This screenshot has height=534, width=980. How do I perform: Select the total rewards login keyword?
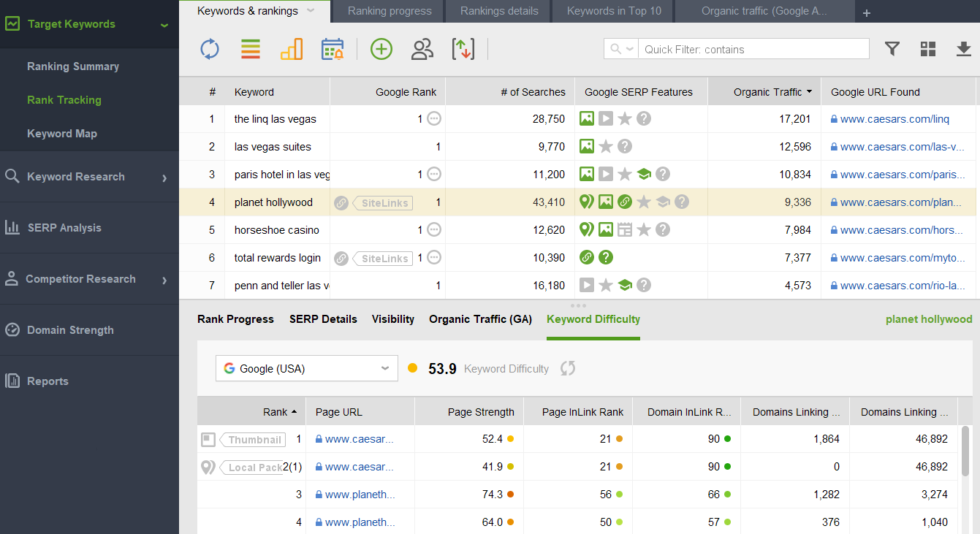[x=277, y=258]
